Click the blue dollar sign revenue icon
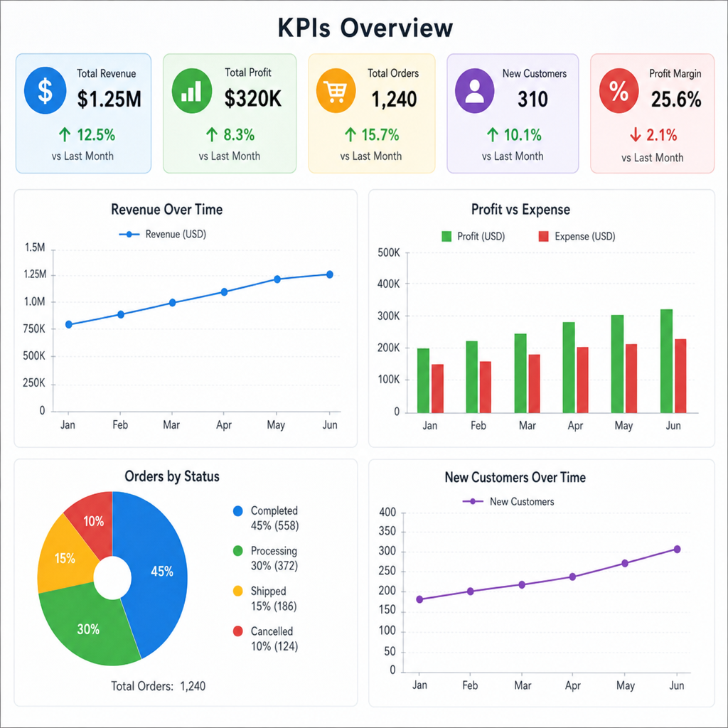The width and height of the screenshot is (728, 728). tap(45, 90)
